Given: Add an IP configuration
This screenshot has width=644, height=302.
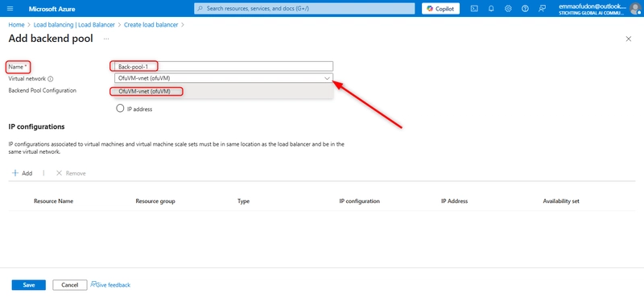Looking at the screenshot, I should pos(23,173).
